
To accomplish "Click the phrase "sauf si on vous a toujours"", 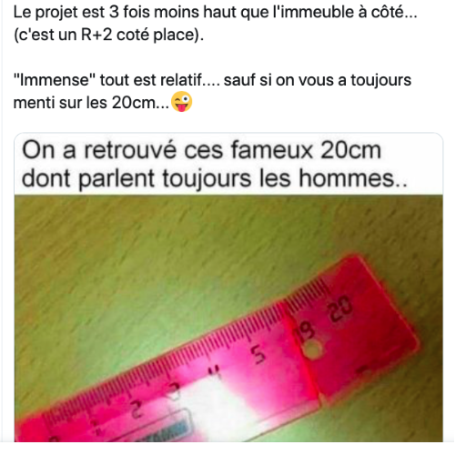I will click(x=318, y=80).
